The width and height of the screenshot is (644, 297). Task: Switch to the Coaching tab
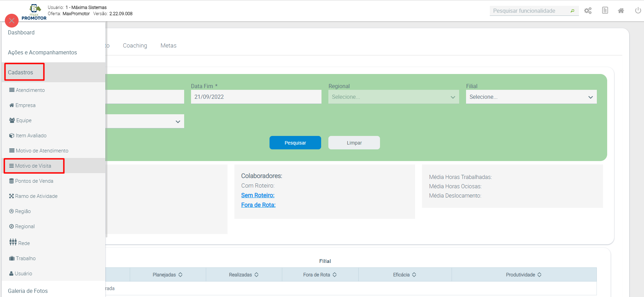135,45
